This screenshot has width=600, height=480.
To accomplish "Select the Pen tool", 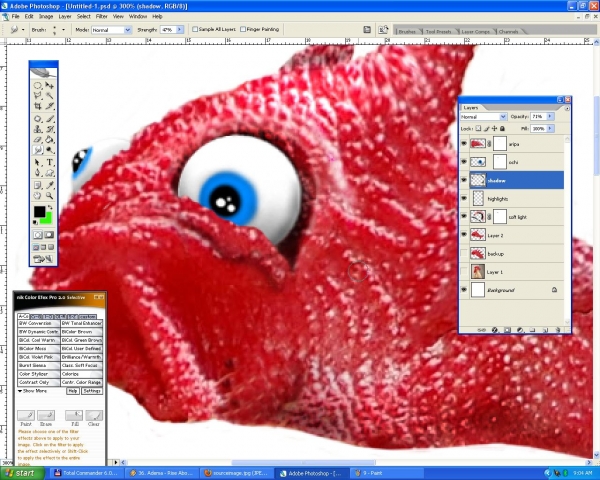I will 38,173.
